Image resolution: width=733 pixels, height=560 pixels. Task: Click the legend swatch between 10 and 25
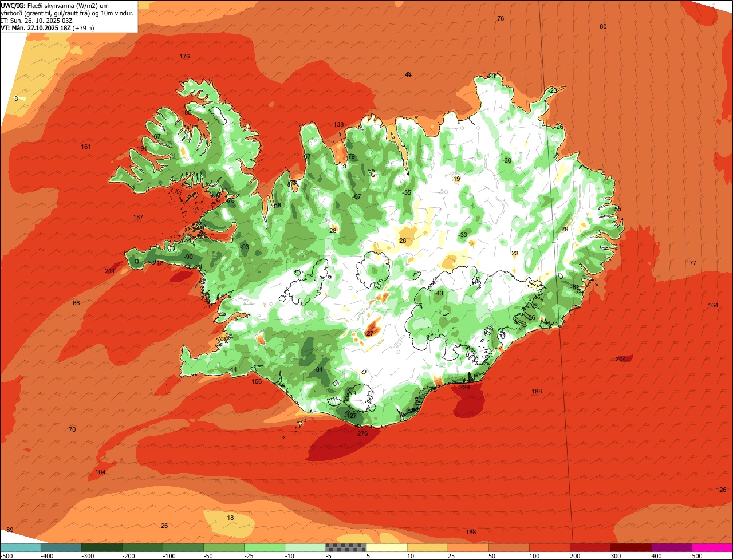tap(427, 547)
